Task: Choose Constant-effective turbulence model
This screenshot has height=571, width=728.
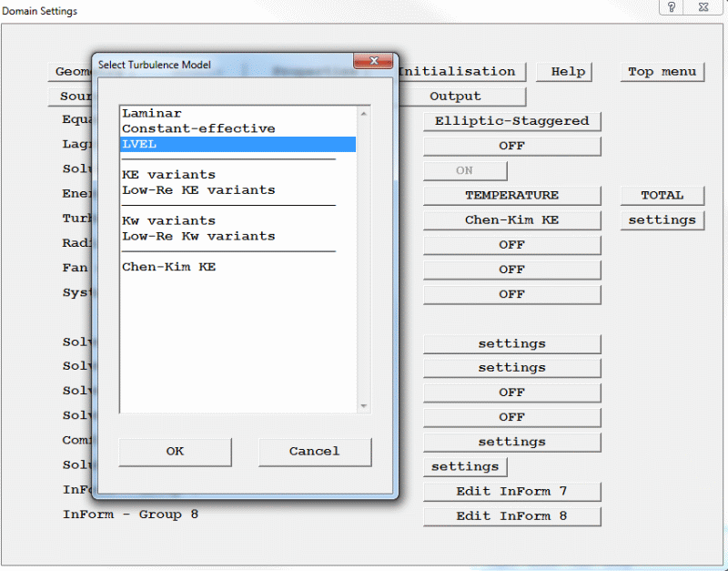Action: click(x=198, y=129)
